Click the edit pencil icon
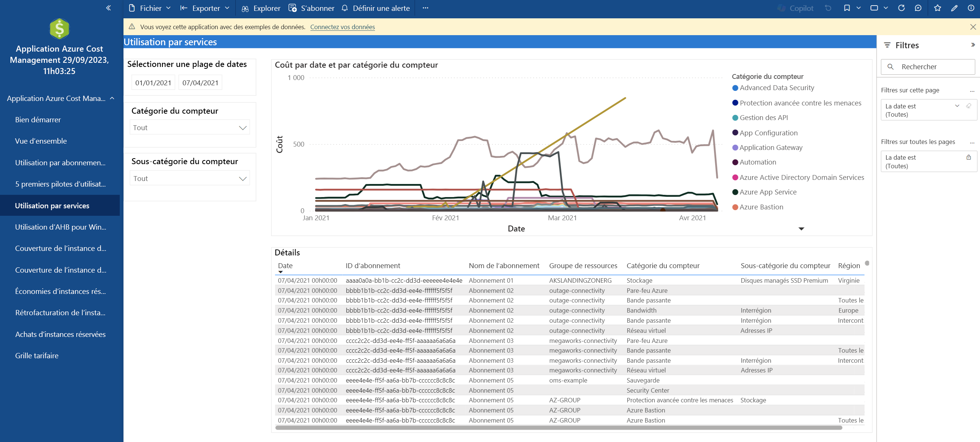 point(954,8)
